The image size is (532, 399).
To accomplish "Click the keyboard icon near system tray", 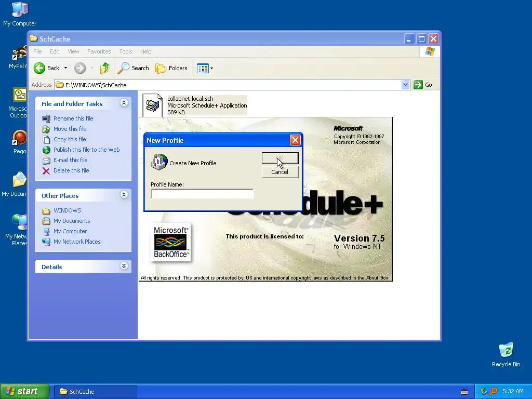I will 464,392.
